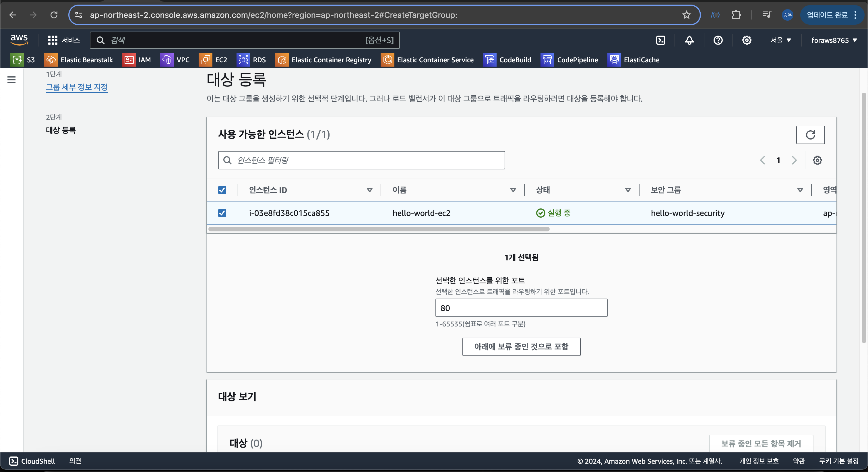Open AWS console settings gear in header
The width and height of the screenshot is (868, 472).
[x=746, y=40]
